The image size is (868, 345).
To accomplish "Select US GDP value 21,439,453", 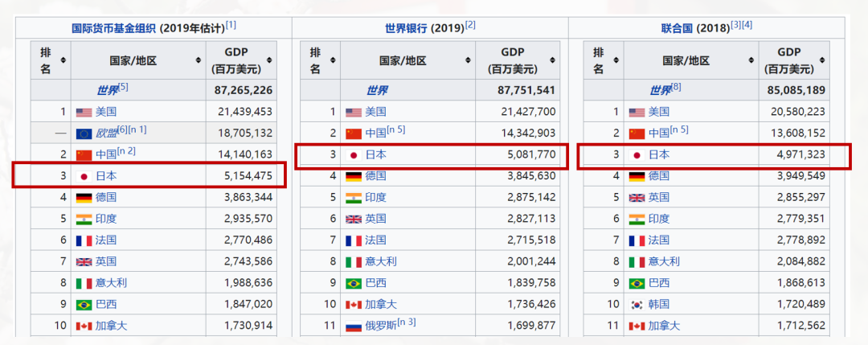I will coord(245,112).
